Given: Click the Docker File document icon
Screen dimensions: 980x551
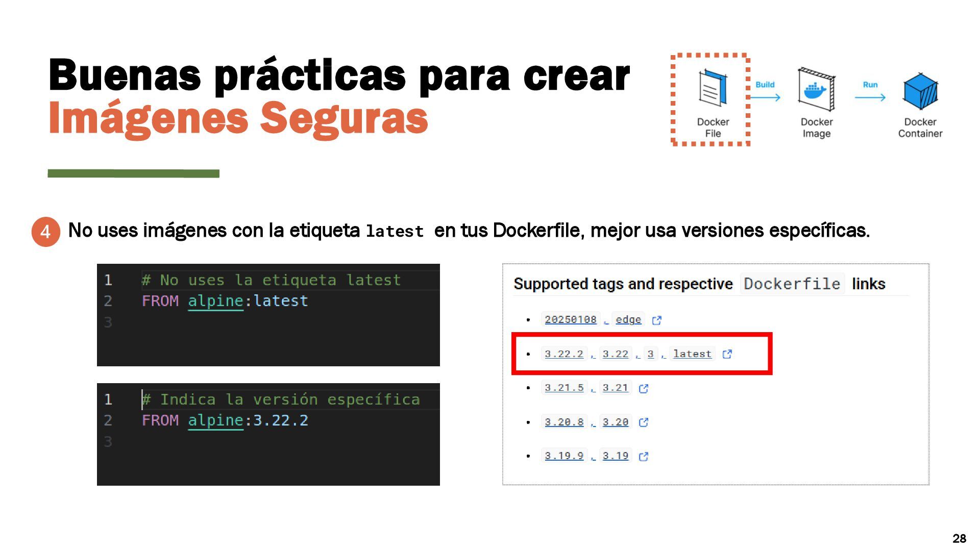Looking at the screenshot, I should (713, 88).
